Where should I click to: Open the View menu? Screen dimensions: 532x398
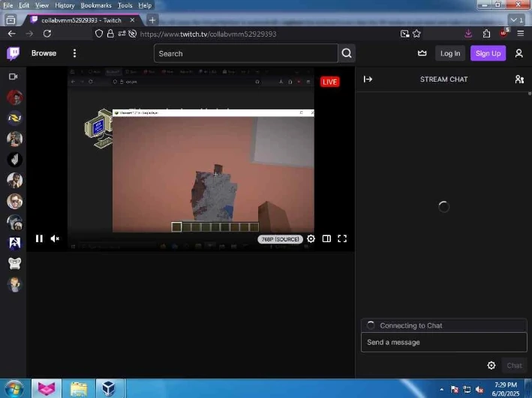coord(42,5)
